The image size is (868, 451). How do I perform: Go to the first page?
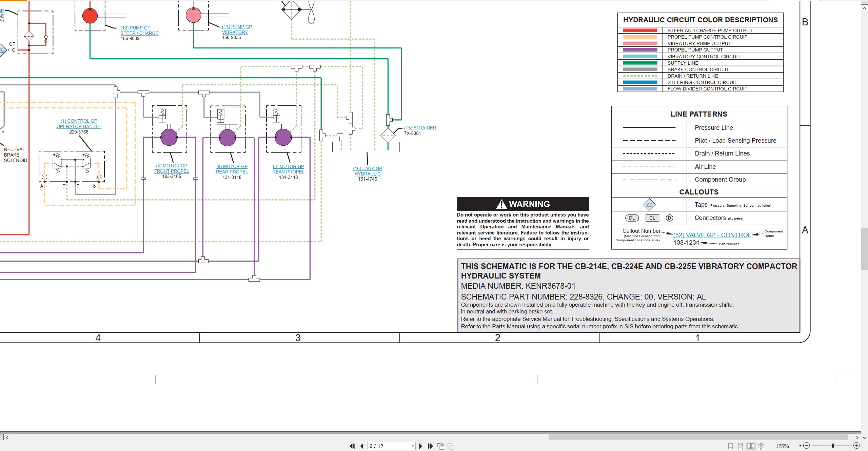(352, 446)
